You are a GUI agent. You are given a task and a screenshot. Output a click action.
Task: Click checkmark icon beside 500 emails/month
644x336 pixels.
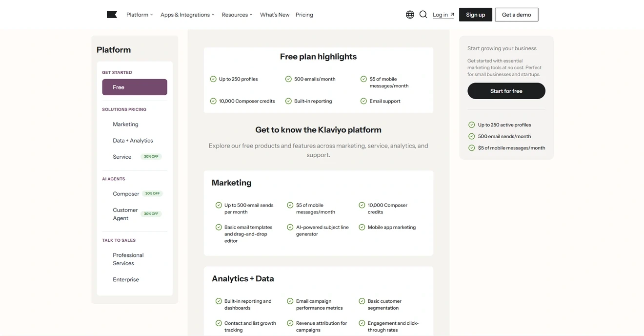point(288,79)
